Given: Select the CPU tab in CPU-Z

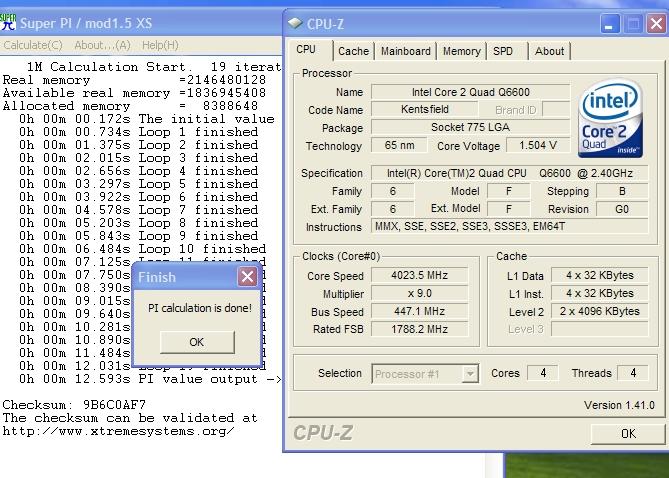Looking at the screenshot, I should 311,50.
